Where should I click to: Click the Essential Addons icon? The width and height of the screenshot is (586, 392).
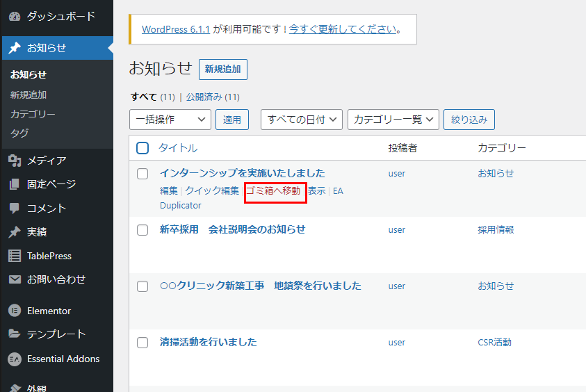(14, 359)
